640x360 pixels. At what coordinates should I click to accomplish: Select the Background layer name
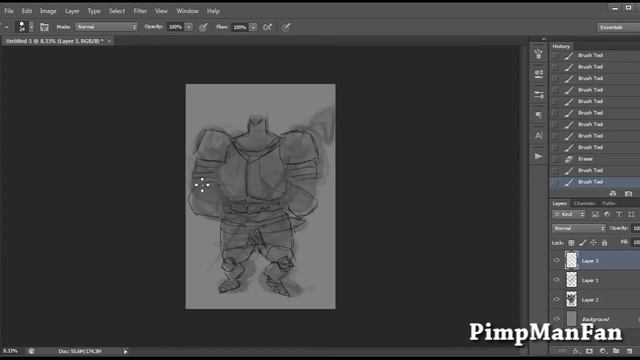[x=596, y=319]
